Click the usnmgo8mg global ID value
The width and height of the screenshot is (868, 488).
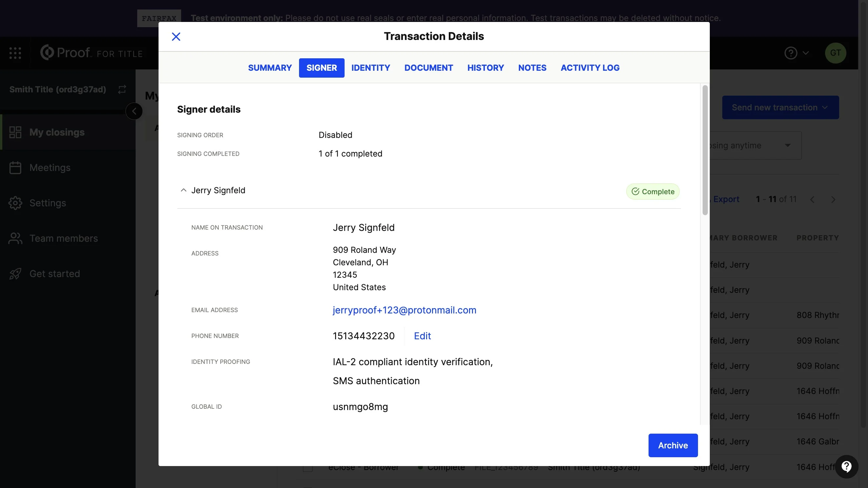pos(360,407)
